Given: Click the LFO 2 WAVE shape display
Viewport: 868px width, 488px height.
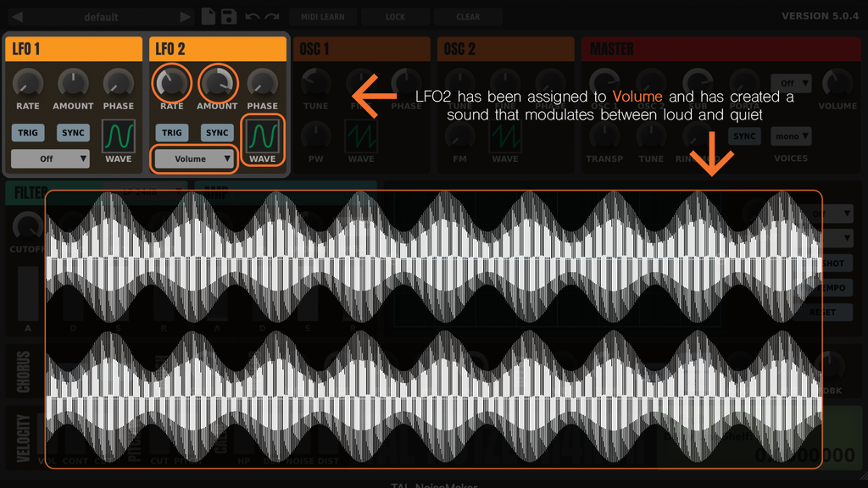Looking at the screenshot, I should 263,136.
